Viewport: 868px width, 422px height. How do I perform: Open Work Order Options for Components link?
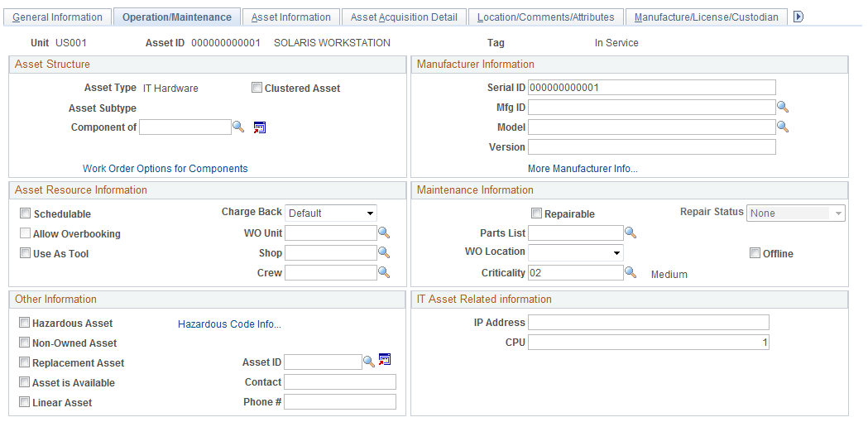point(165,168)
